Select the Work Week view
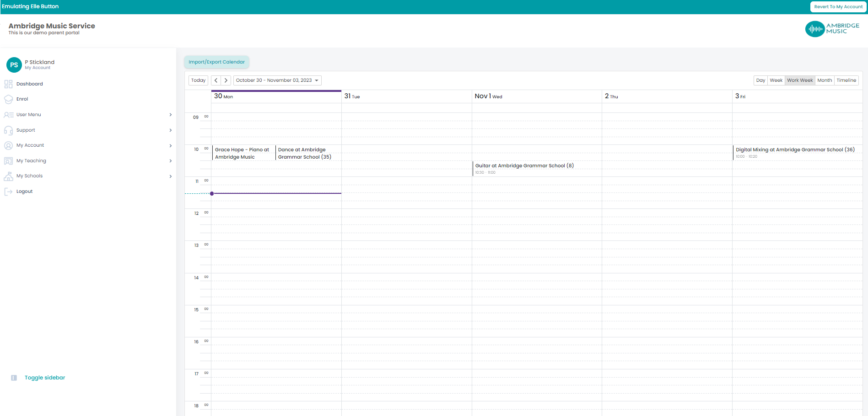Viewport: 868px width, 416px height. click(x=800, y=80)
